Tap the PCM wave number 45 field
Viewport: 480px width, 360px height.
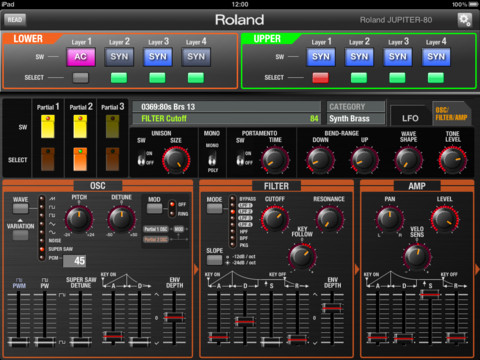[75, 261]
